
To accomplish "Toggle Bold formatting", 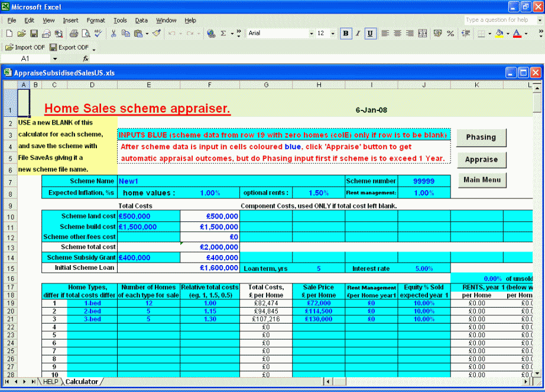I will (345, 33).
